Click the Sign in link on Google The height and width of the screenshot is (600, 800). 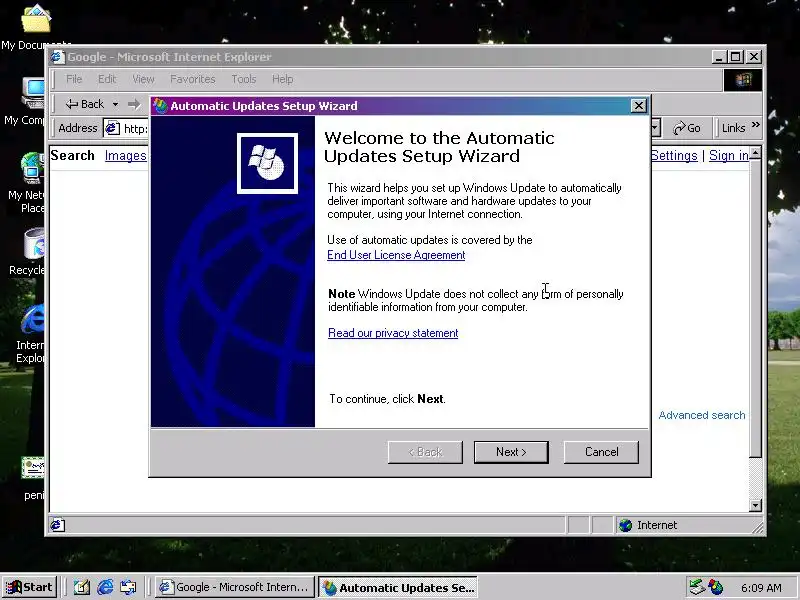(x=729, y=156)
